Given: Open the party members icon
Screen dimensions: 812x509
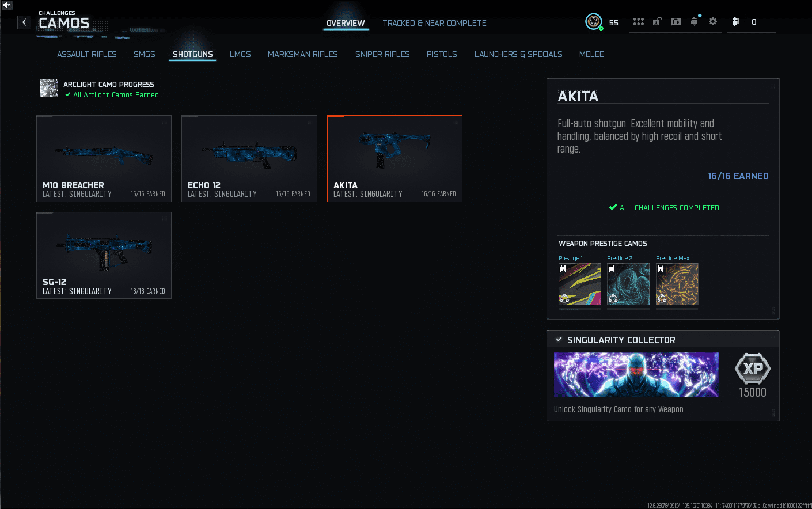Looking at the screenshot, I should [x=736, y=22].
